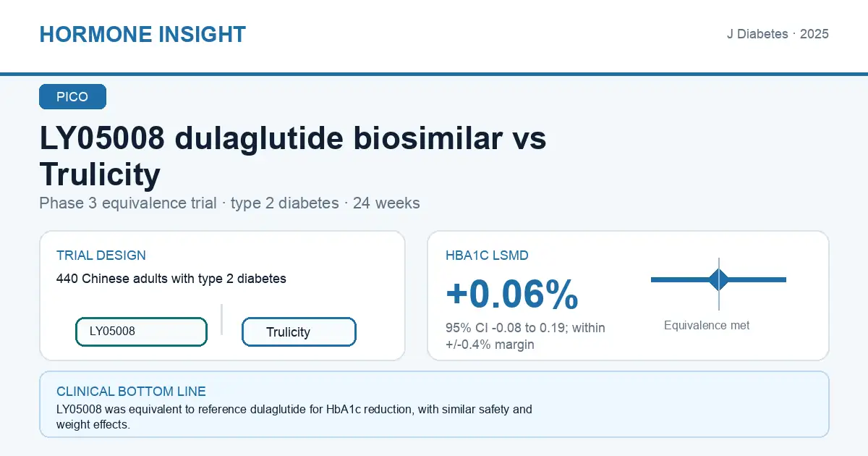Click the PICO badge
The width and height of the screenshot is (868, 456).
point(72,97)
